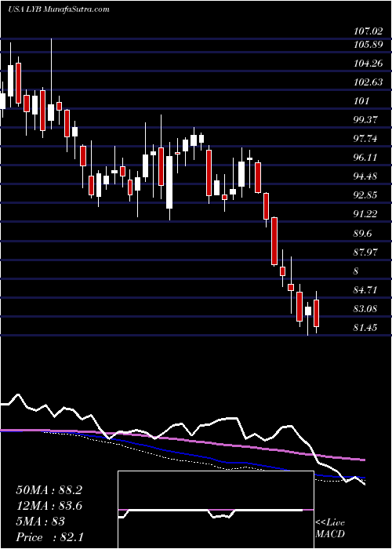The width and height of the screenshot is (392, 549).
Task: Click the <<Live MACD label
Action: click(330, 529)
